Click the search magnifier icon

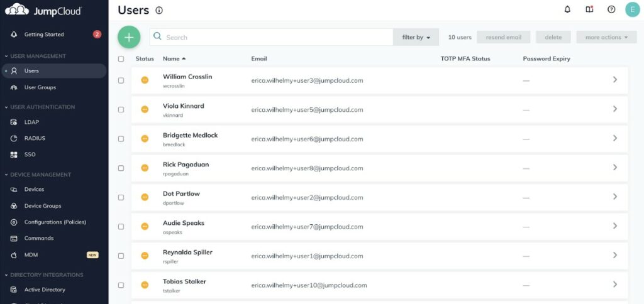(x=157, y=36)
